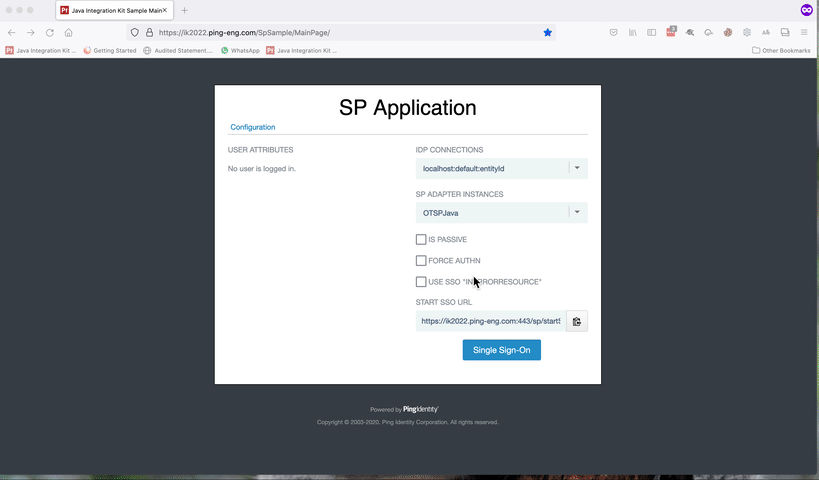
Task: Click the Single Sign-On button
Action: coord(501,350)
